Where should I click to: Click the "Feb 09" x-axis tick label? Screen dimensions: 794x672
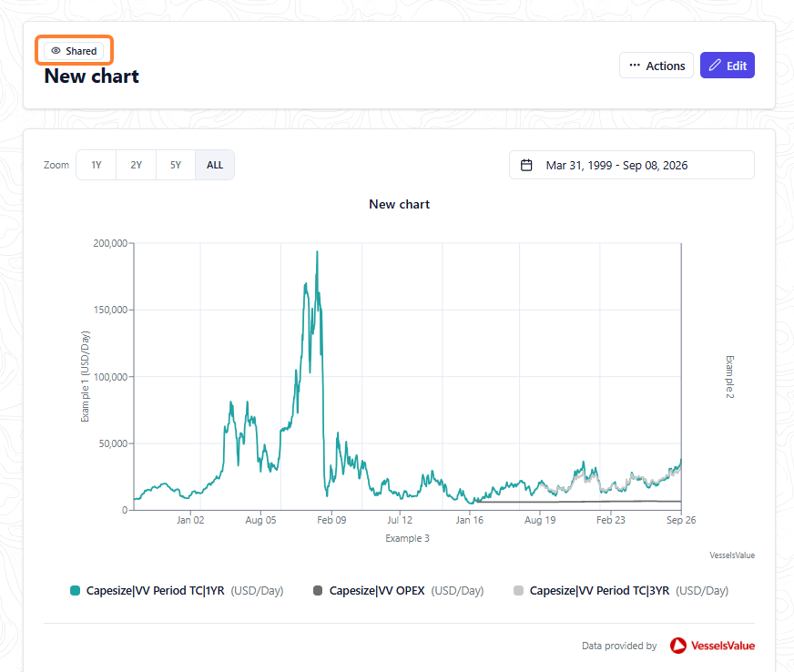click(x=331, y=520)
